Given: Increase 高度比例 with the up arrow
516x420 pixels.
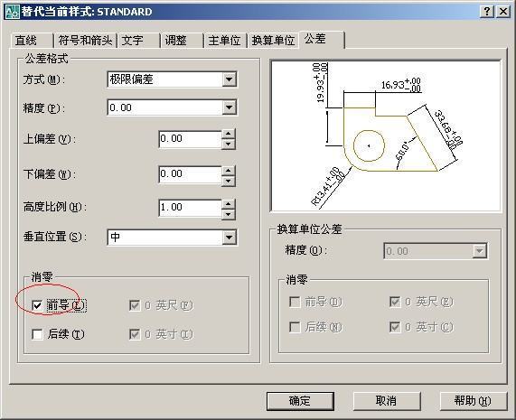Looking at the screenshot, I should tap(229, 203).
